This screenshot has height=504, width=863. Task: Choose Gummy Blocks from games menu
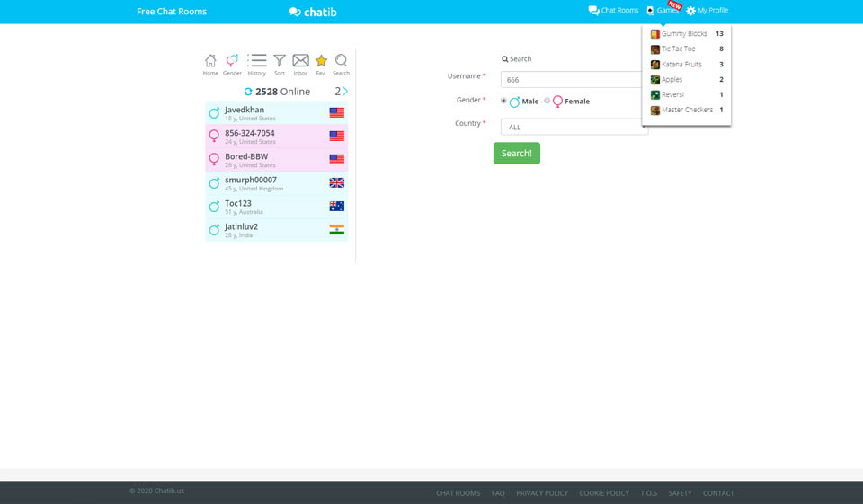pyautogui.click(x=684, y=34)
